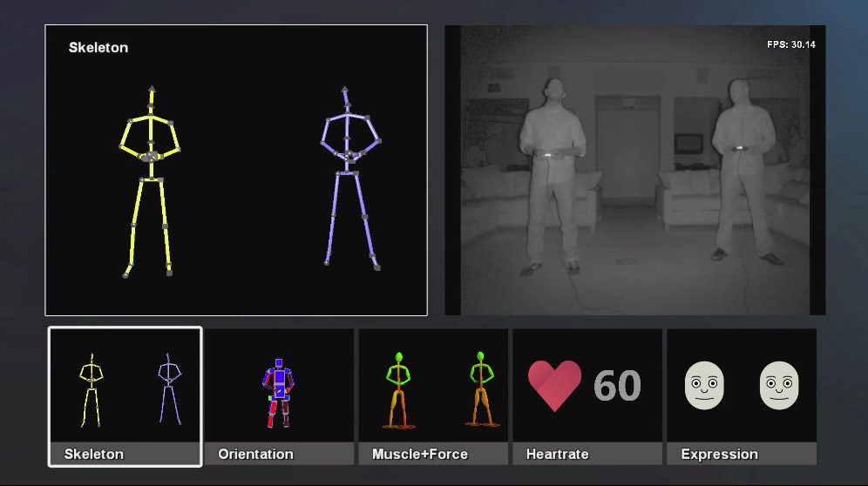The height and width of the screenshot is (486, 868).
Task: Click the small purple skeleton in the Skeleton tile
Action: [169, 389]
